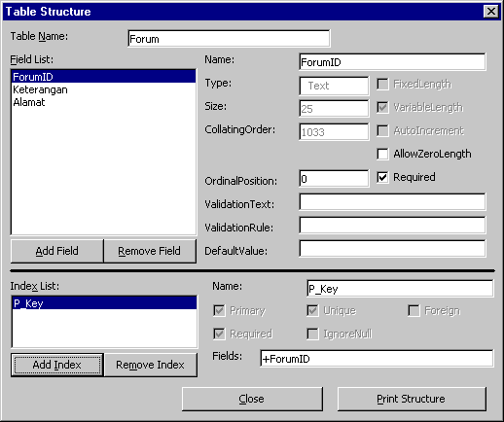Click the Remove Field button

pos(150,251)
